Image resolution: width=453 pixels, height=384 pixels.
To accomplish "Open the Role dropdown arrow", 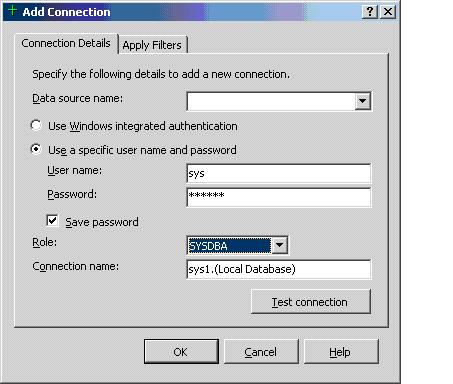I will tap(279, 245).
